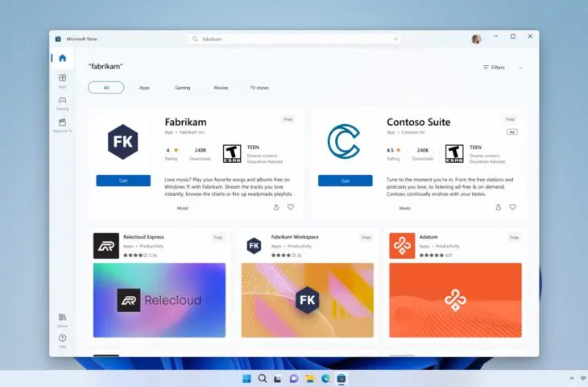
Task: Expand the Filters dropdown chevron
Action: [x=520, y=68]
